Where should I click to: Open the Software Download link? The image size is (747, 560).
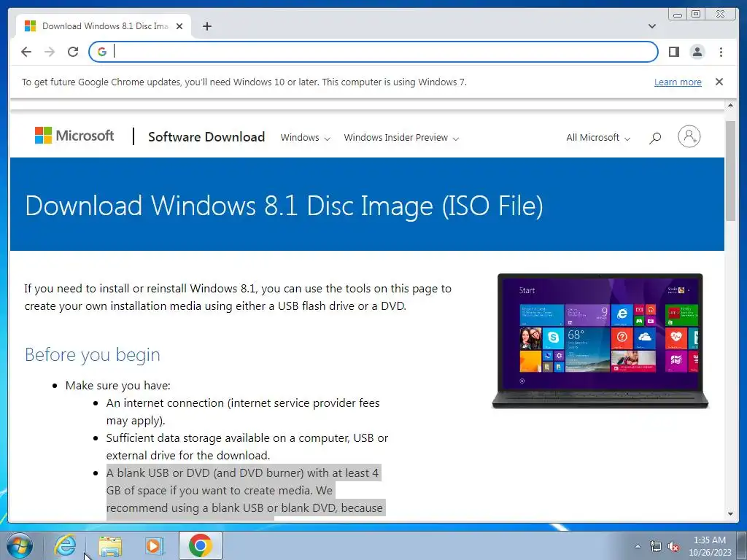point(206,136)
